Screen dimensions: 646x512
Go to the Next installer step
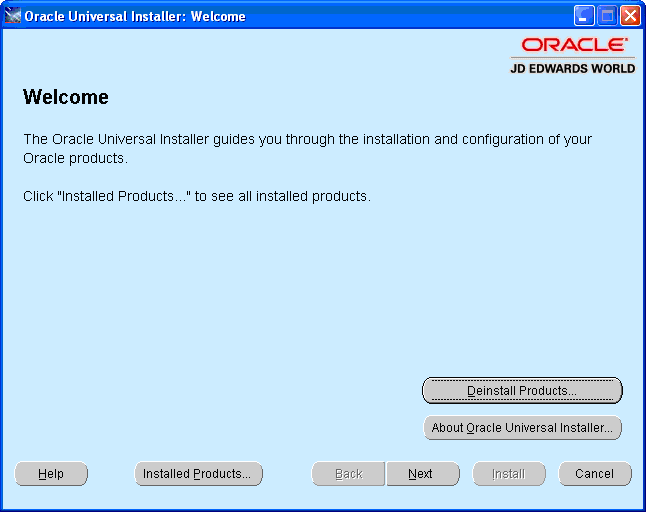[423, 474]
